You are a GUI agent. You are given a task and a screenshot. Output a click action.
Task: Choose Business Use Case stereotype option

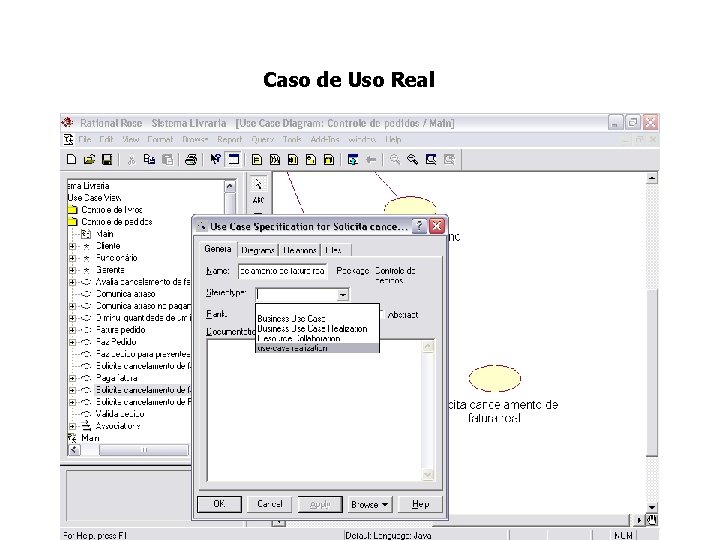[317, 318]
